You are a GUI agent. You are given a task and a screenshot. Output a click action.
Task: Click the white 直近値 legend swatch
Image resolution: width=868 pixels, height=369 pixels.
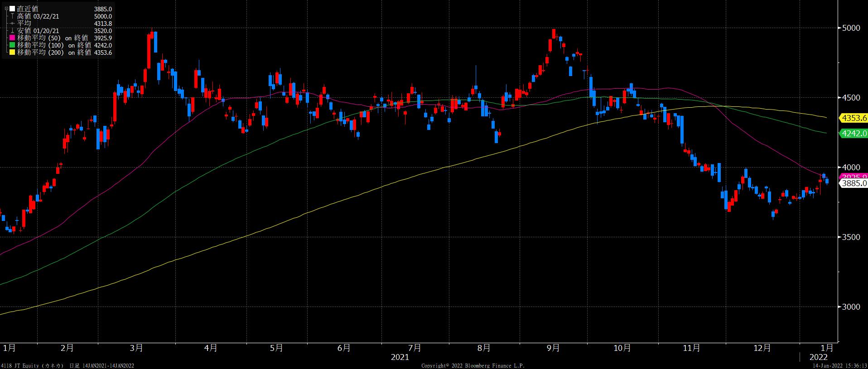tap(12, 9)
